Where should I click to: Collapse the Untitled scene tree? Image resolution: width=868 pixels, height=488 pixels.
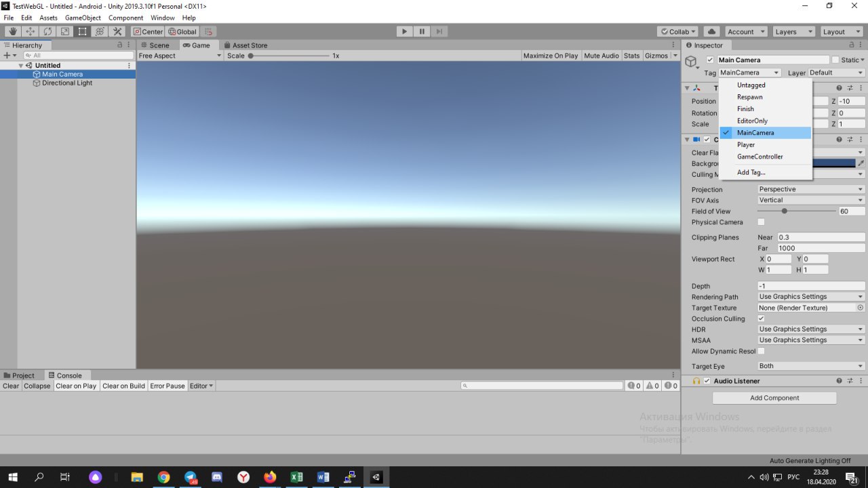[x=21, y=66]
